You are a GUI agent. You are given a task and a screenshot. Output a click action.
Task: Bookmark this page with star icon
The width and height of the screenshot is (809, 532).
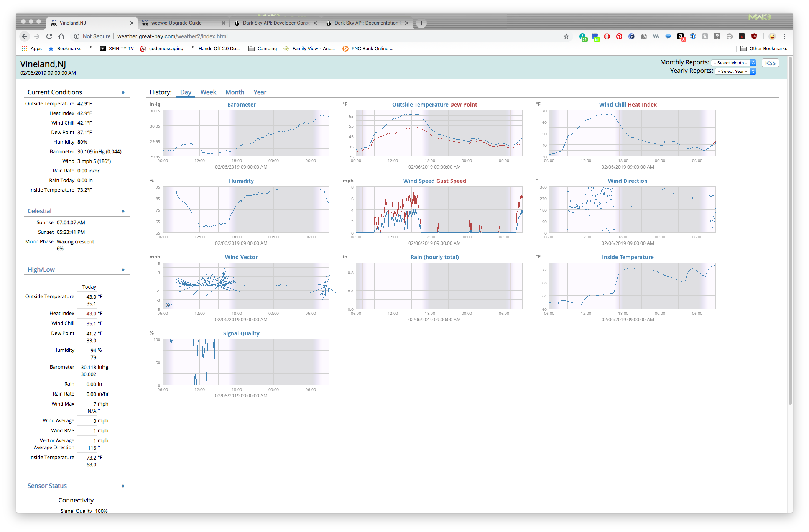click(566, 36)
